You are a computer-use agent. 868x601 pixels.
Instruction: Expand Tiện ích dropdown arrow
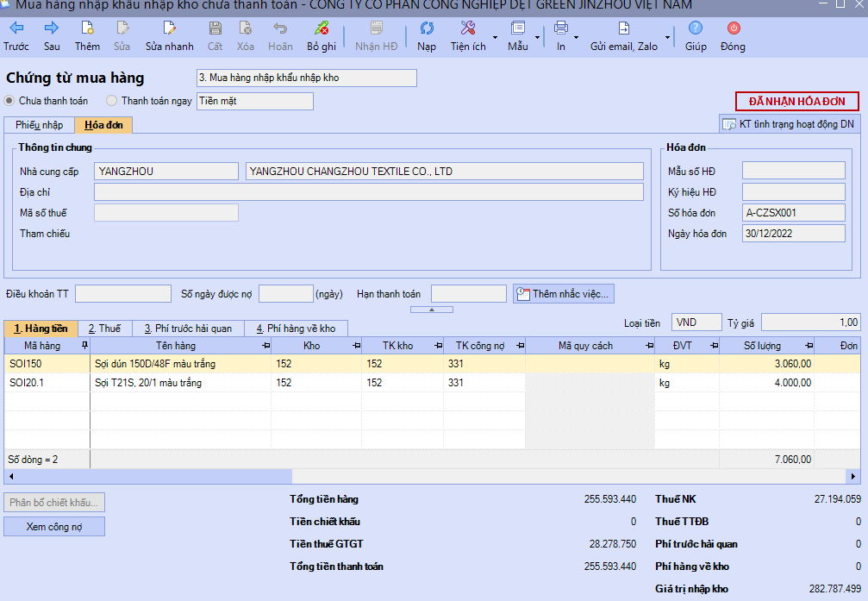click(x=495, y=38)
